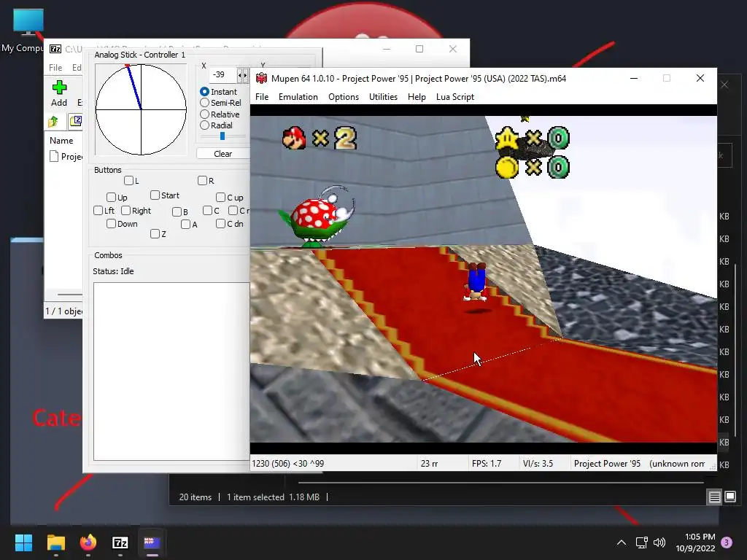The image size is (747, 560).
Task: Click "Project Power '95" in status bar
Action: click(607, 463)
